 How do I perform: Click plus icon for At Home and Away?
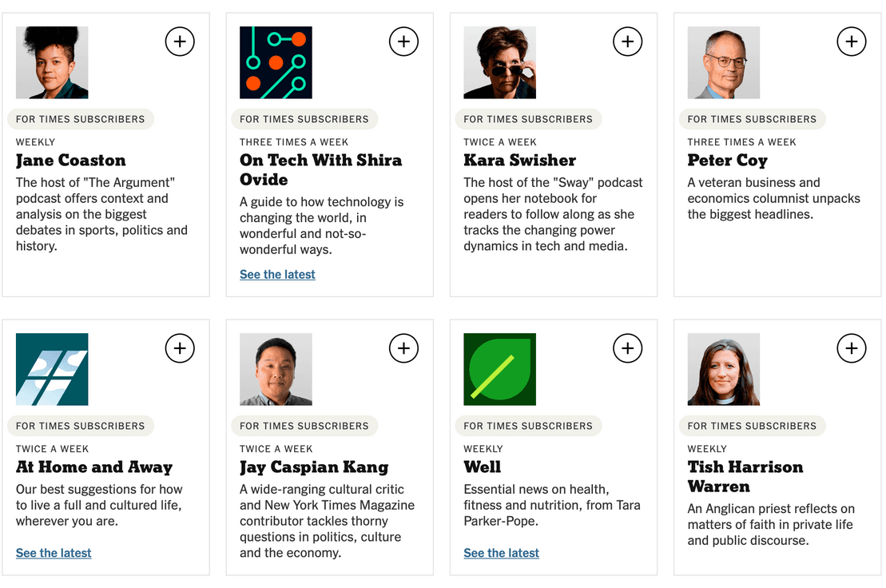pyautogui.click(x=180, y=348)
